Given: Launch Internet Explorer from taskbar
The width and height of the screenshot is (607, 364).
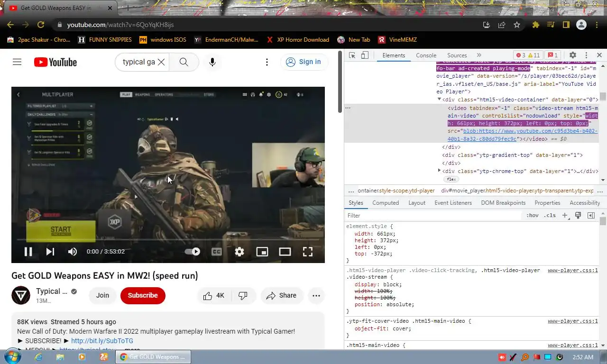Looking at the screenshot, I should (x=38, y=357).
